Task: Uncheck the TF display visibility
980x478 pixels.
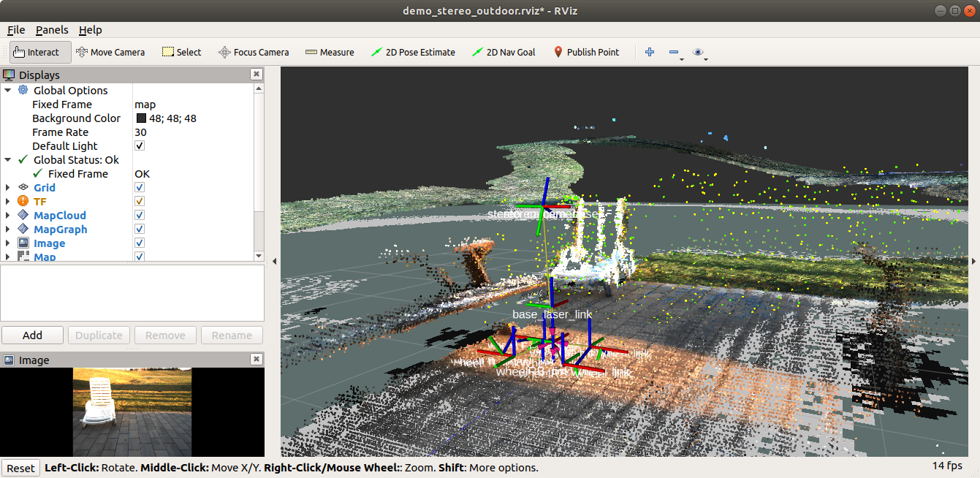Action: click(x=138, y=201)
